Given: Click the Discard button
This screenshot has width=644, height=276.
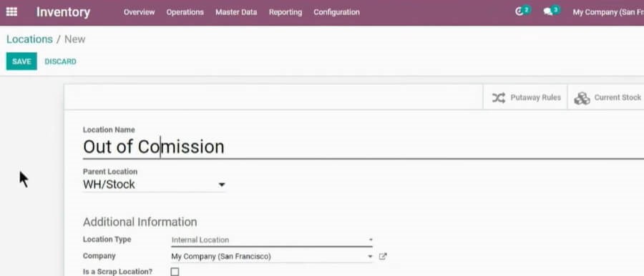Looking at the screenshot, I should point(60,61).
